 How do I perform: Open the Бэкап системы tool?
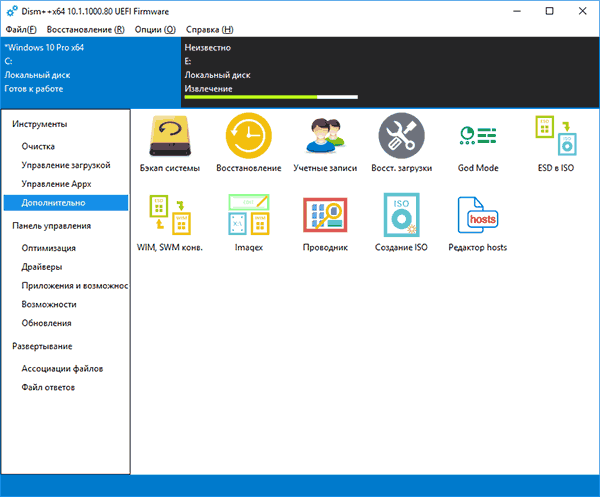pyautogui.click(x=170, y=143)
